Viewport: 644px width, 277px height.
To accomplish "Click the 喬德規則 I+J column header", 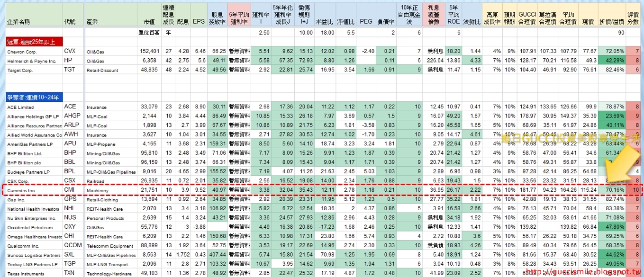I will [303, 15].
